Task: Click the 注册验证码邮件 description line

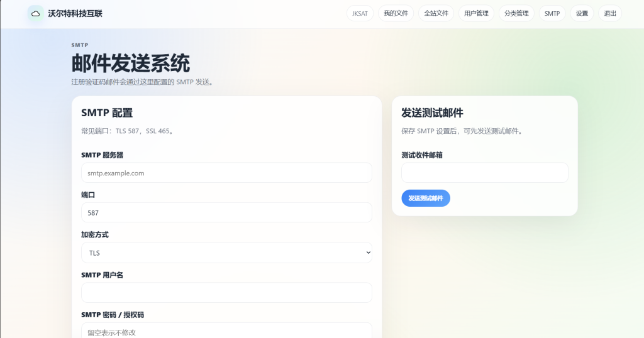Action: point(143,82)
